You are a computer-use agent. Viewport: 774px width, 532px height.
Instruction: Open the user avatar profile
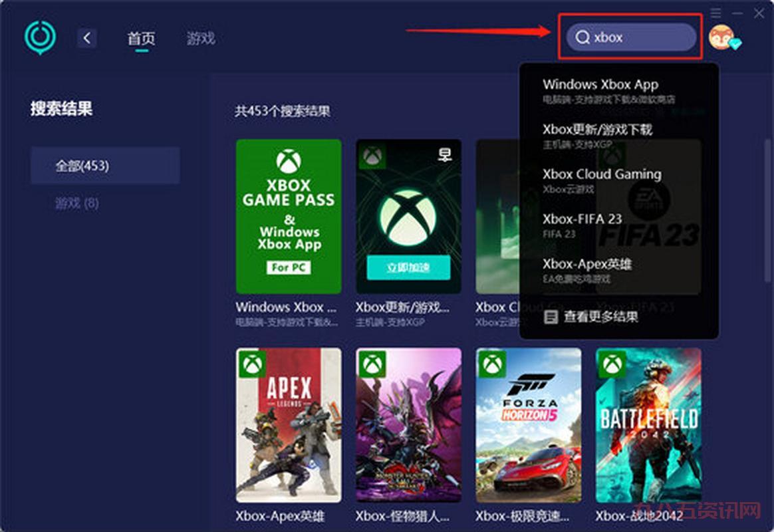pyautogui.click(x=721, y=38)
